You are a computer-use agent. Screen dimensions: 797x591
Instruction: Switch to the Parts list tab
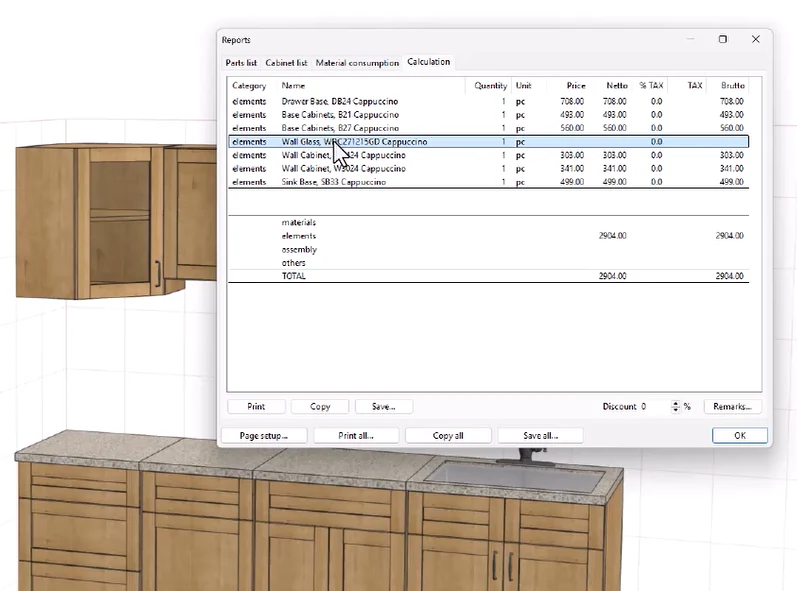[241, 63]
